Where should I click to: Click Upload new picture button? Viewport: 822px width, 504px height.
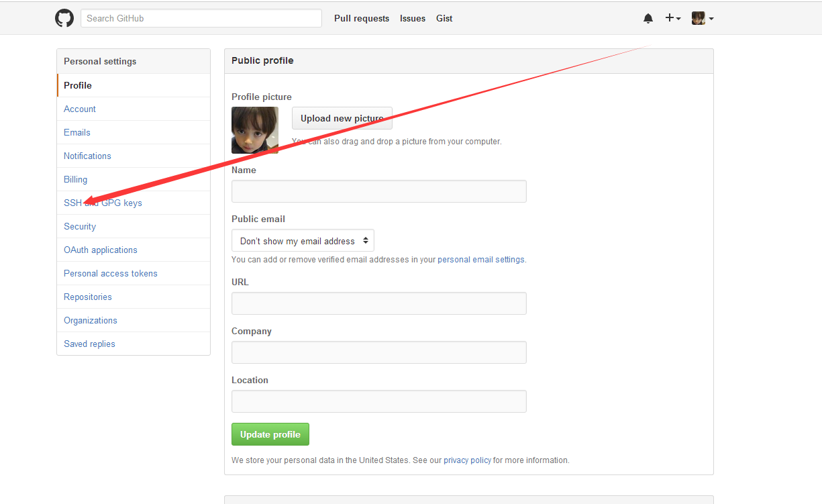coord(342,118)
